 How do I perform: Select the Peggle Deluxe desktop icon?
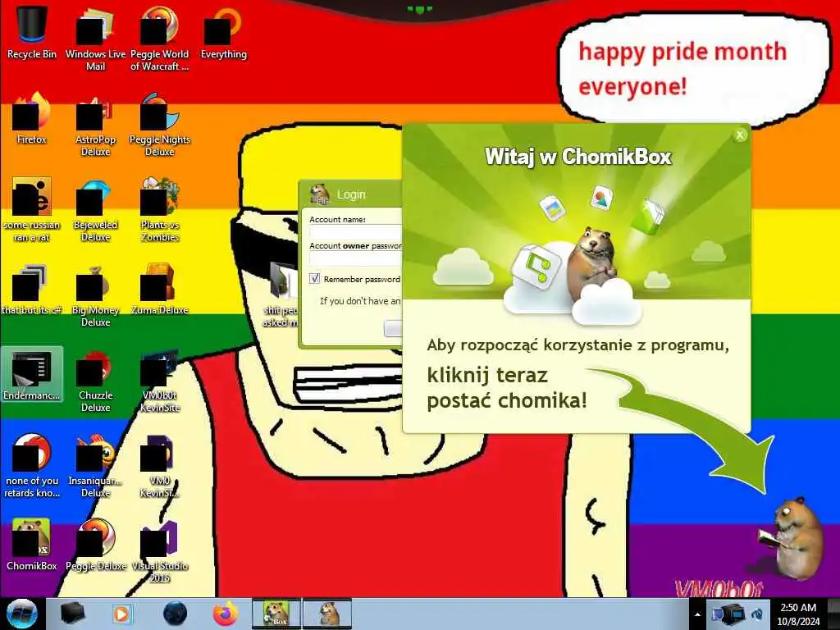(x=95, y=545)
